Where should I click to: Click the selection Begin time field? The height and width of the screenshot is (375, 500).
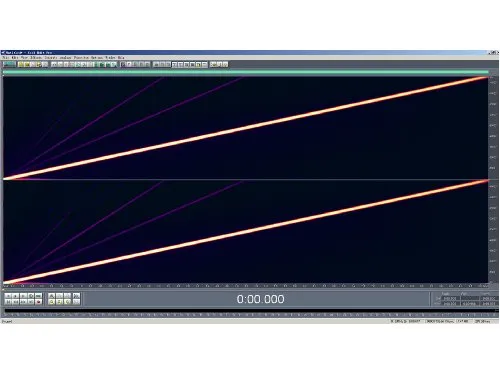(451, 298)
